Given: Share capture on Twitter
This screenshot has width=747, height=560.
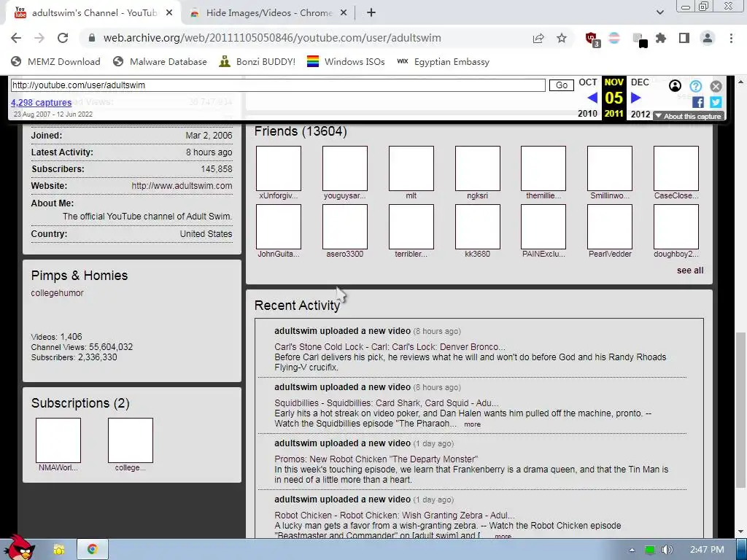Looking at the screenshot, I should coord(716,102).
